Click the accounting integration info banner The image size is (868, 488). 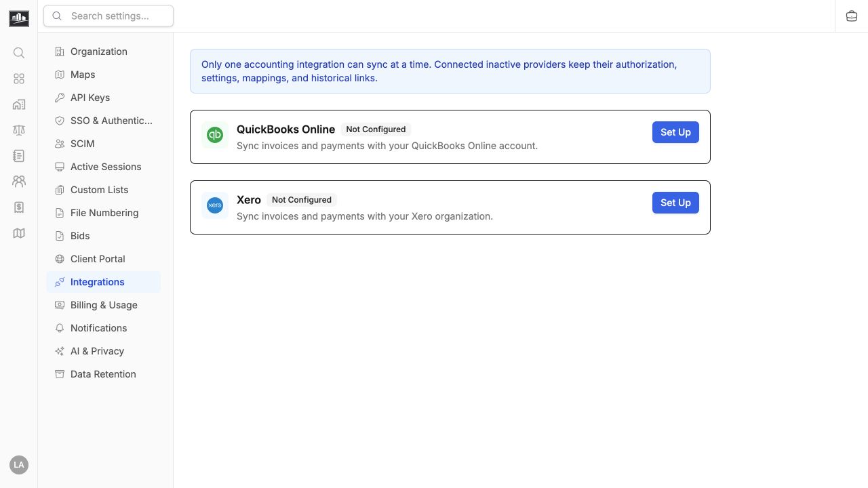pyautogui.click(x=450, y=71)
